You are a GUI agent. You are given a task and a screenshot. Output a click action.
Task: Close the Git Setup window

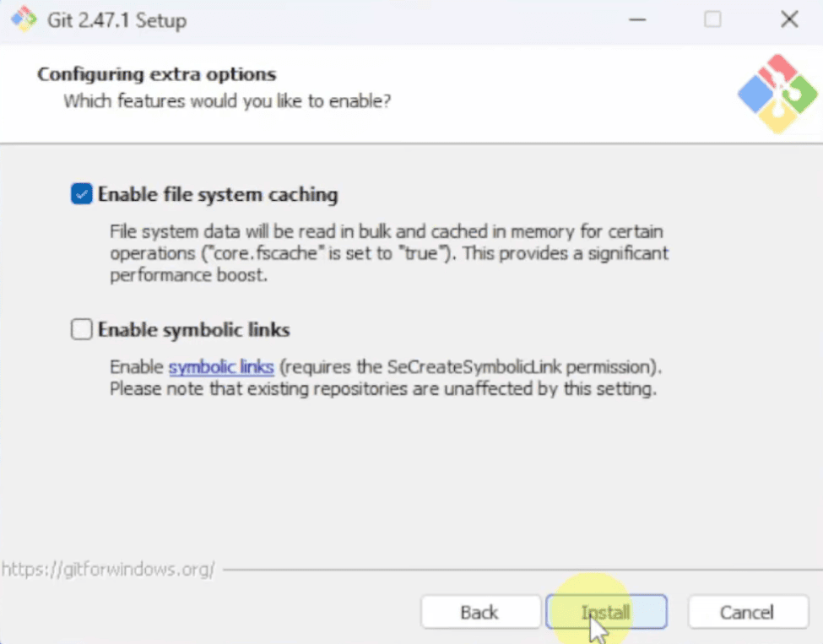(x=789, y=20)
